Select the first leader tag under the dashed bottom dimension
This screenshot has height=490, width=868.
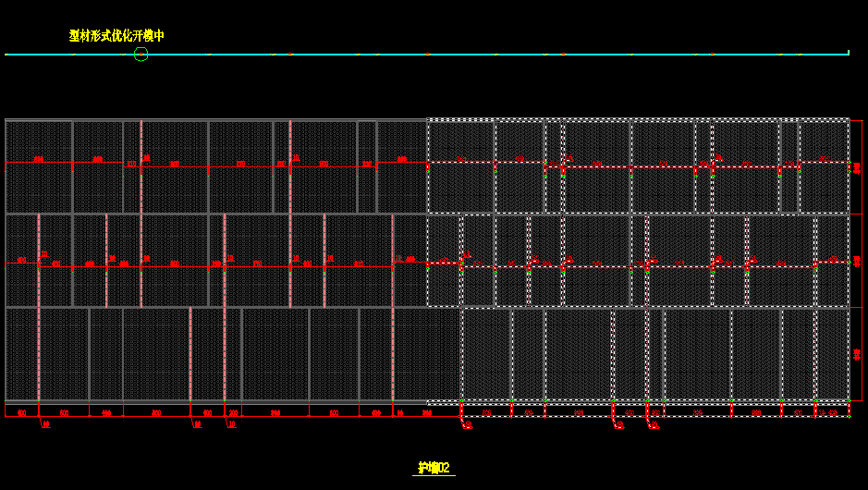click(466, 425)
